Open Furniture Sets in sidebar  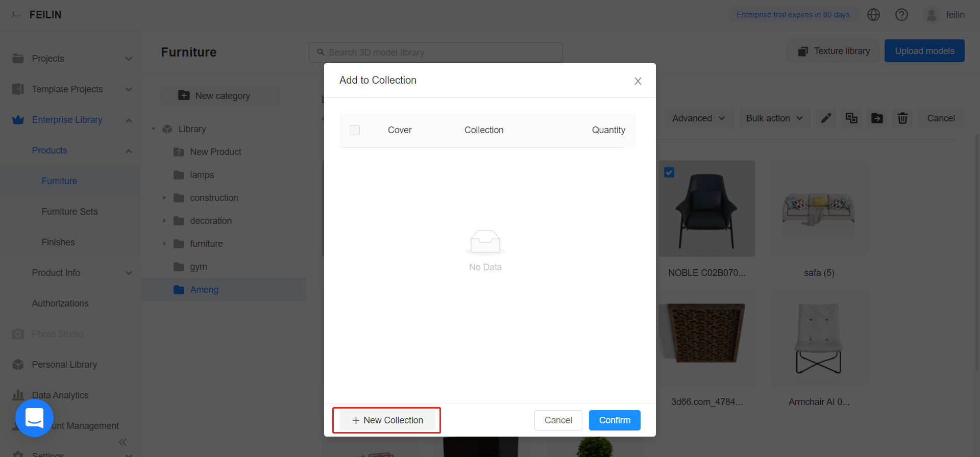pos(69,212)
